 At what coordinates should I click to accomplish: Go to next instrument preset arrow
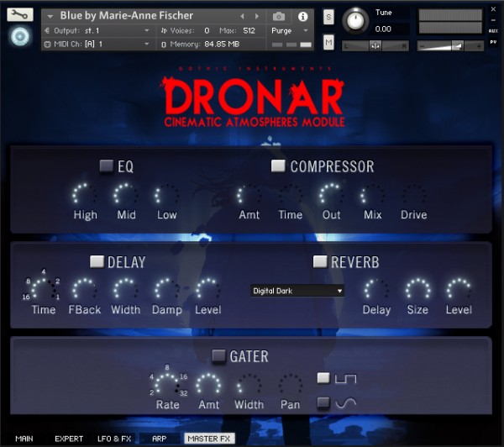point(257,16)
